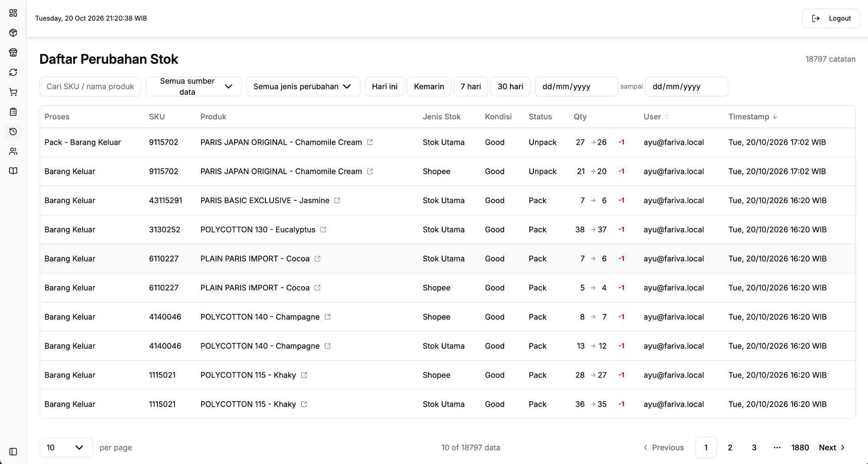
Task: Open external link for POLYCOTTON 140 Champagne Shopee row
Action: click(x=328, y=317)
